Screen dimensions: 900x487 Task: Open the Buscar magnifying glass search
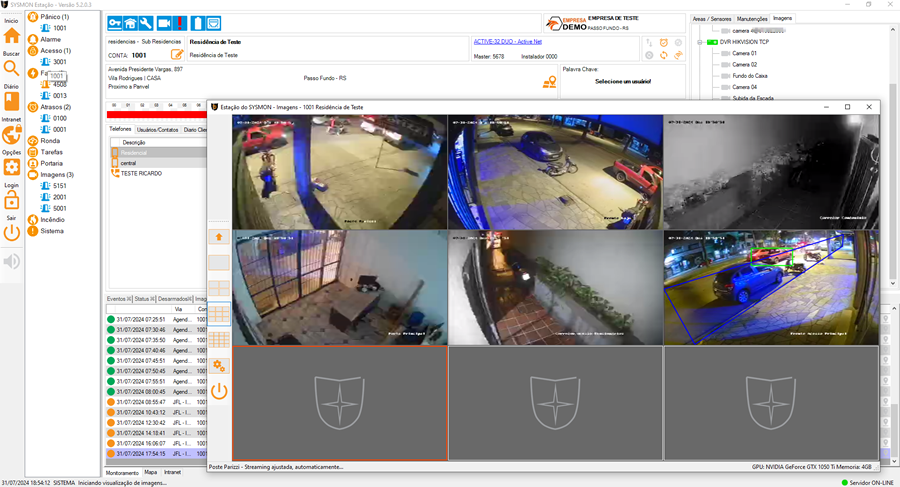[11, 67]
